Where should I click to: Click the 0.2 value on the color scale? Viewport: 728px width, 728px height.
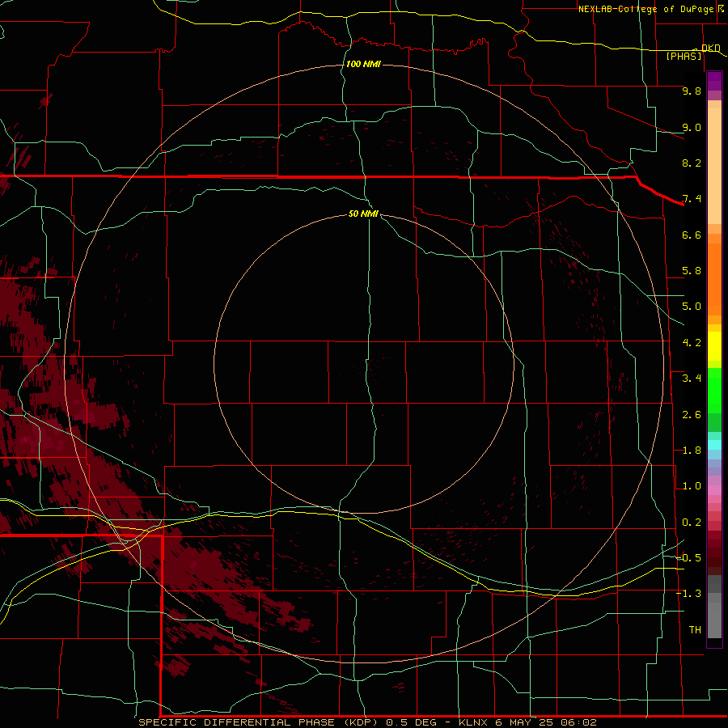tap(692, 523)
